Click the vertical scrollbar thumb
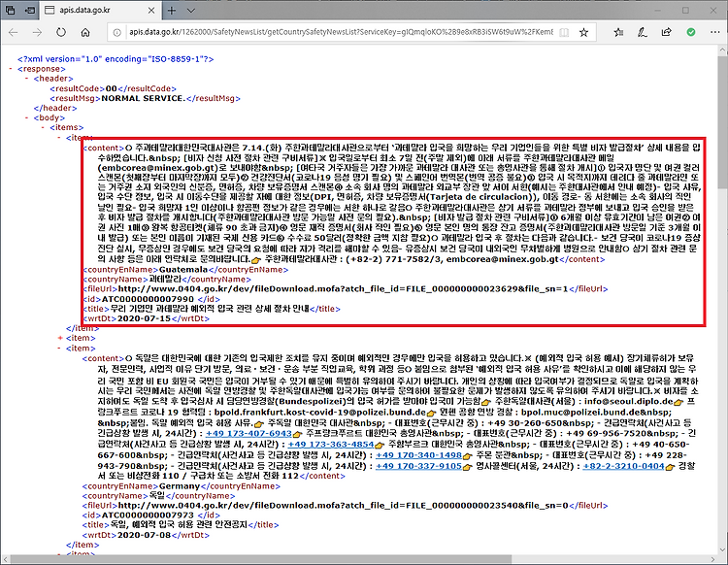728x565 pixels. (x=722, y=123)
